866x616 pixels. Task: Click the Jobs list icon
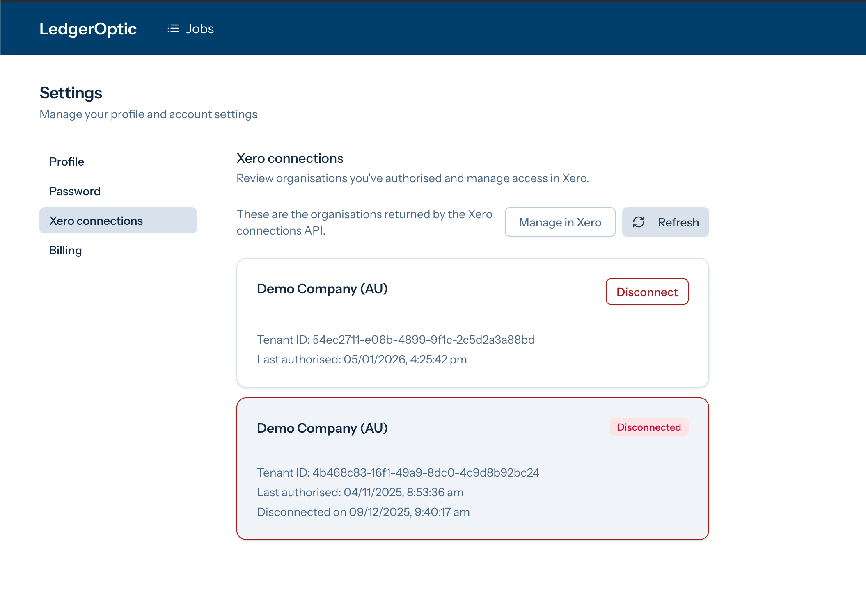173,29
